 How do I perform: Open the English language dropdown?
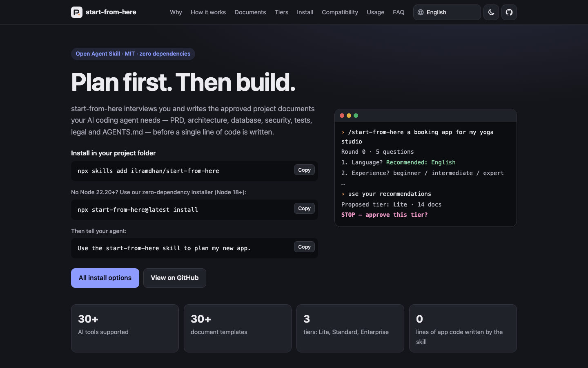tap(447, 12)
